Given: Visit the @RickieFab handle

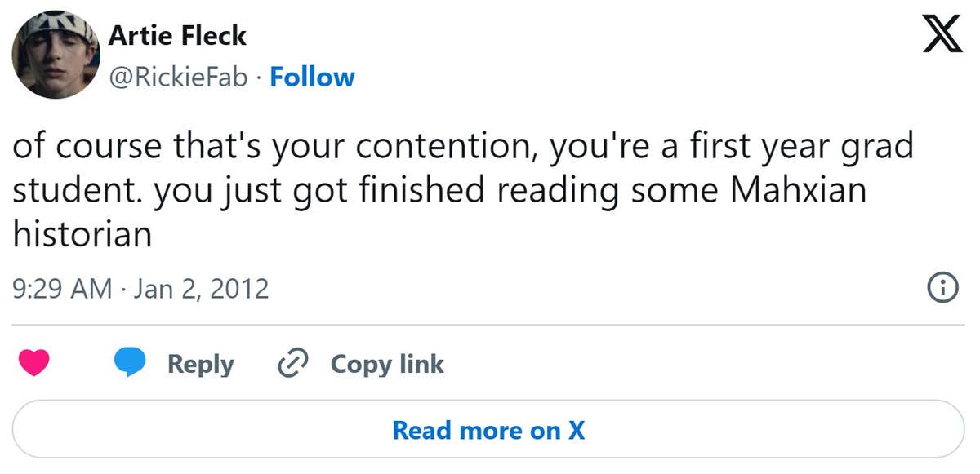Looking at the screenshot, I should pos(178,77).
